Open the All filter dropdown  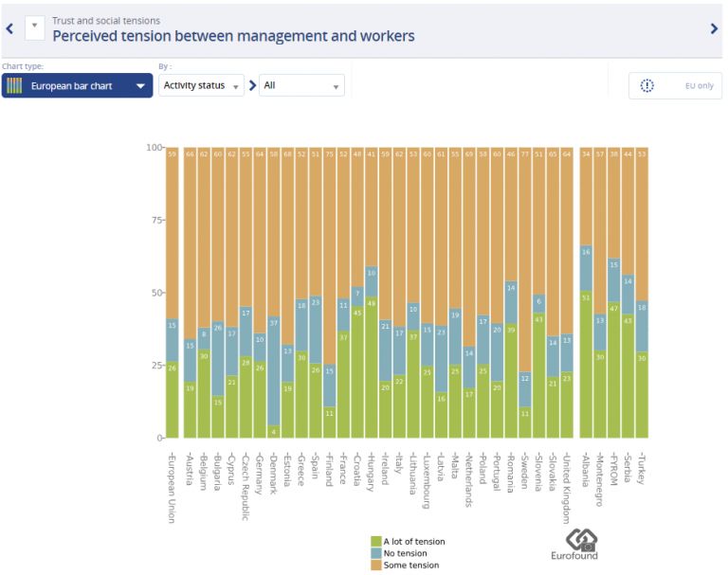[x=301, y=85]
